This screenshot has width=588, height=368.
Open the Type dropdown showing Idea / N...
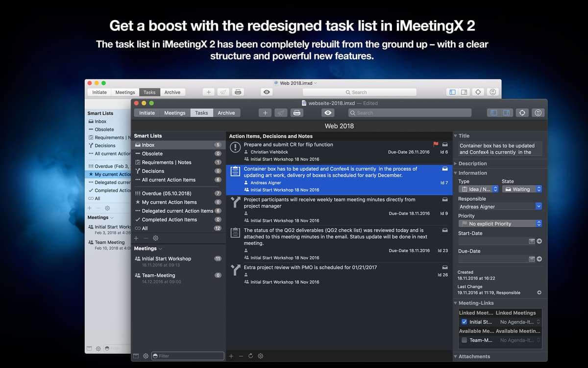click(478, 189)
